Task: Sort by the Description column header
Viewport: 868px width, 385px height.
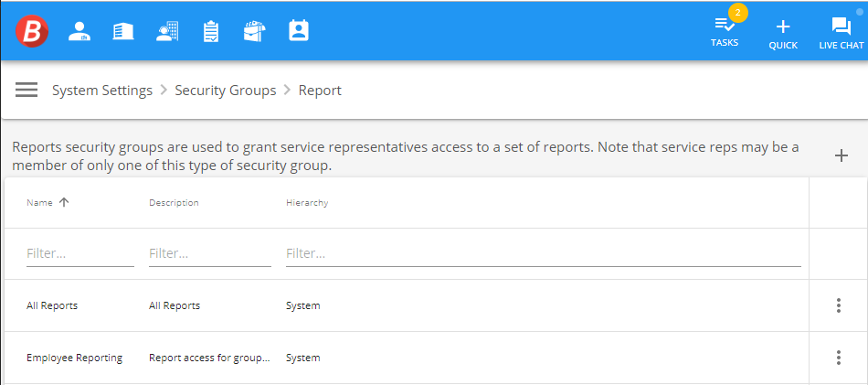Action: click(174, 203)
